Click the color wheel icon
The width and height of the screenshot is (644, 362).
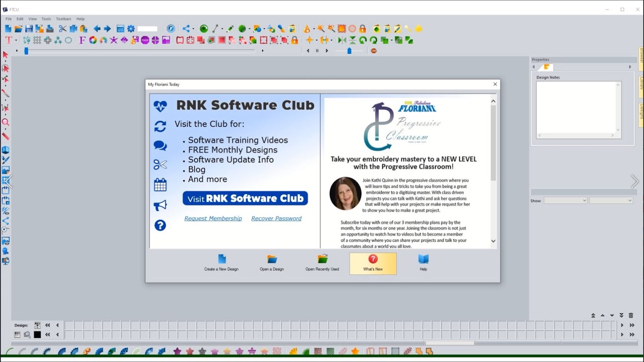pos(93,40)
